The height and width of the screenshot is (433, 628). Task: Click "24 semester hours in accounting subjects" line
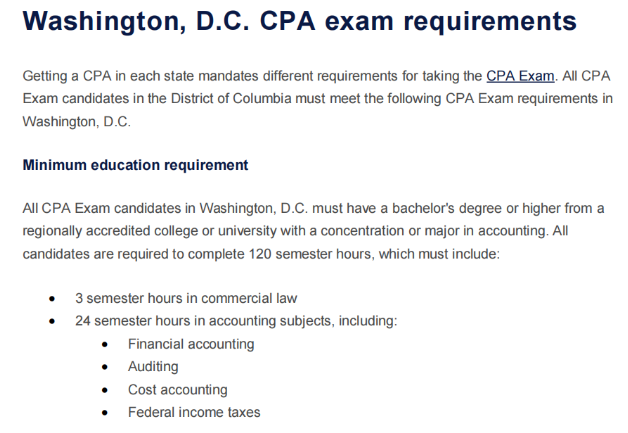(x=236, y=321)
